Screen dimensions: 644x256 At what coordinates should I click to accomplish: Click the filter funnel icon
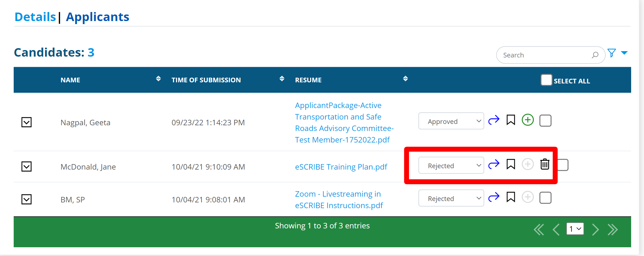tap(612, 53)
